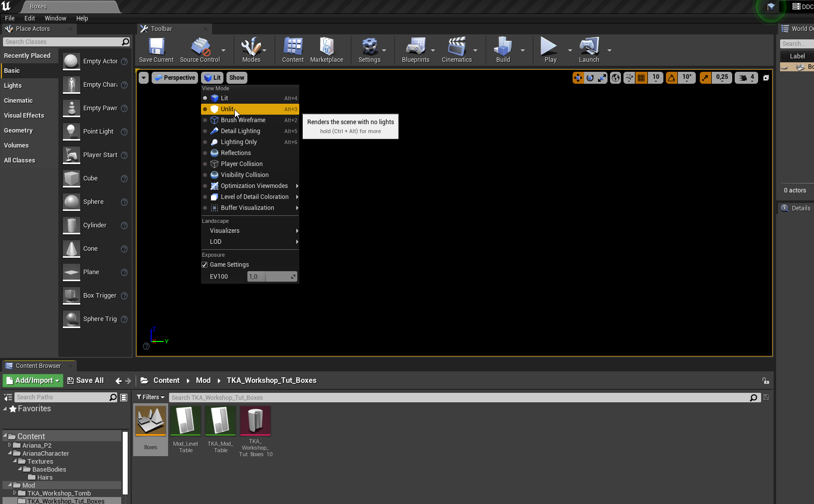
Task: Toggle rotation snapping in viewport
Action: coord(672,78)
